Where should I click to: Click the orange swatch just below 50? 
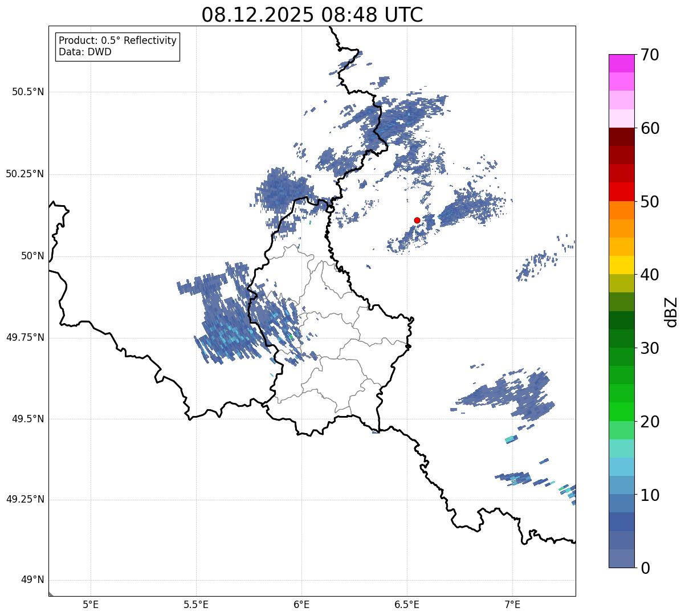click(621, 210)
